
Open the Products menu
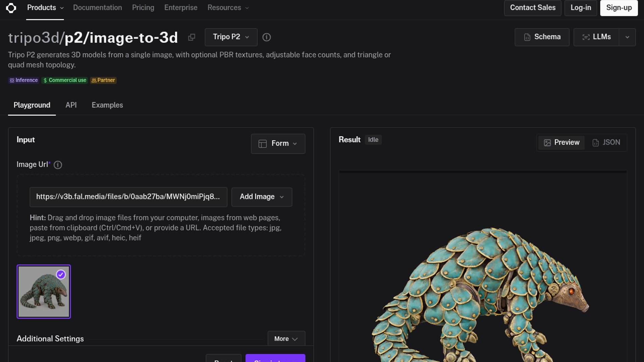click(x=45, y=8)
